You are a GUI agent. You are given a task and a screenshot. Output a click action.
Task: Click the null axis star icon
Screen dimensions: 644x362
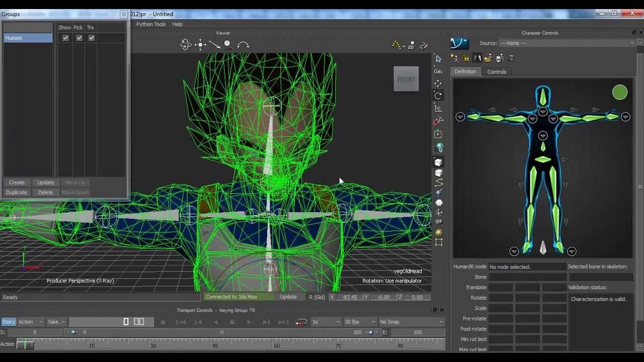pos(439,213)
